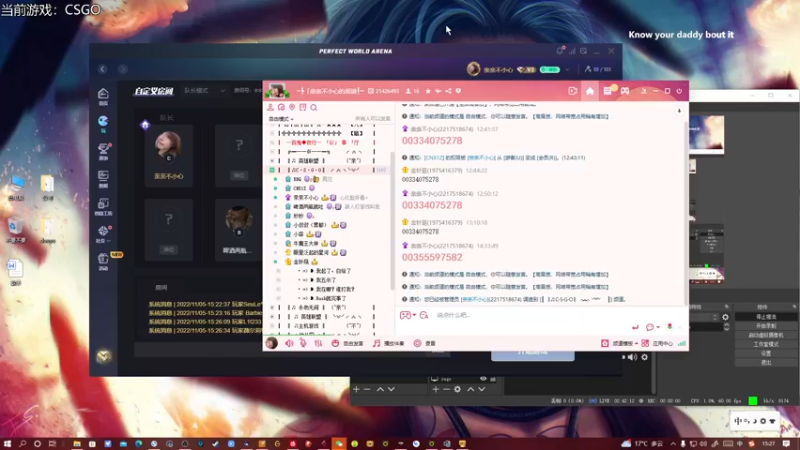Screen dimensions: 800x450
Task: Open the gold badge icon at Arena sidebar bottom
Action: coord(104,356)
